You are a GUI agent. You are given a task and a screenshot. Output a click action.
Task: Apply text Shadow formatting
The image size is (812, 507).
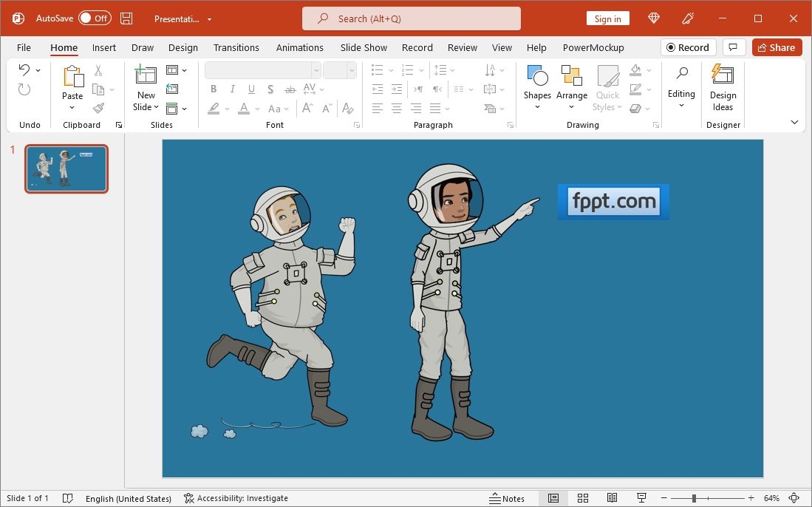pos(270,89)
